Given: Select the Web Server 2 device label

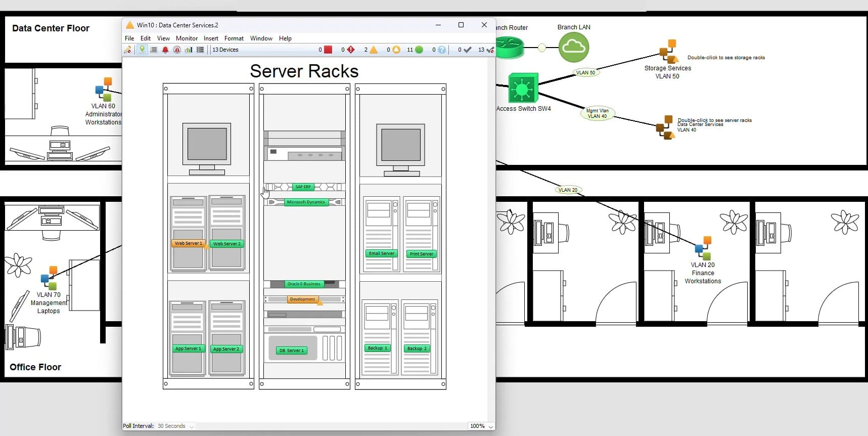Looking at the screenshot, I should (227, 244).
